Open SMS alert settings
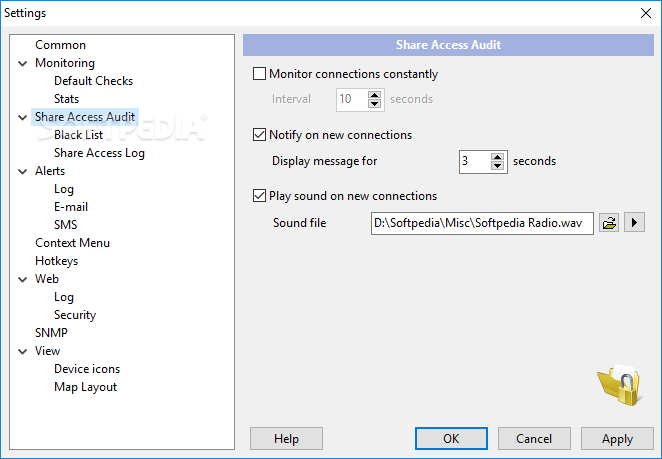Viewport: 662px width, 459px height. click(65, 225)
